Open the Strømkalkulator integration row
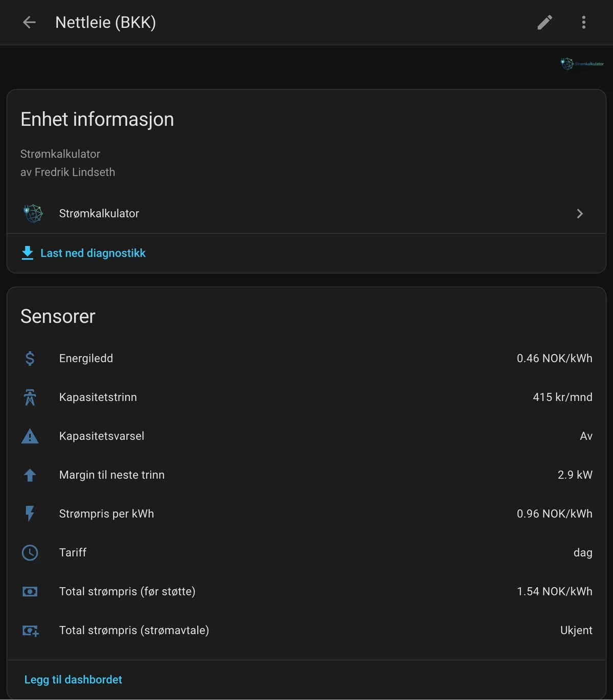Screen dimensions: 613x700 pos(306,213)
